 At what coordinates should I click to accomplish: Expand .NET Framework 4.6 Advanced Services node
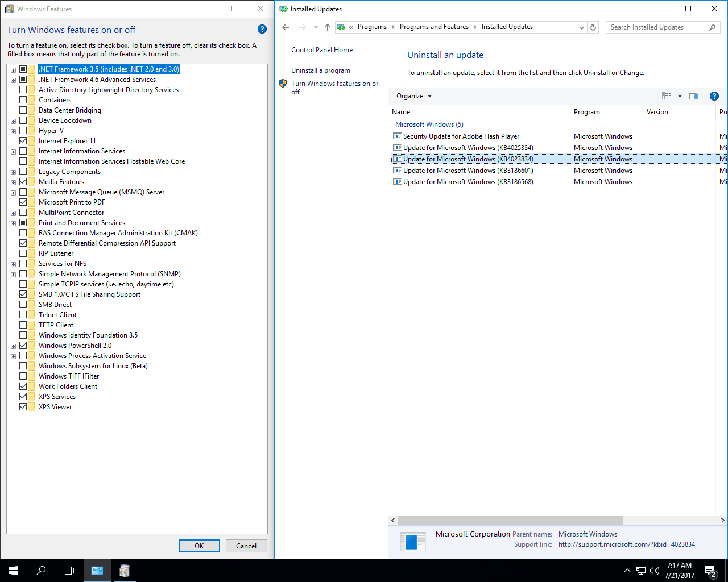[x=13, y=80]
